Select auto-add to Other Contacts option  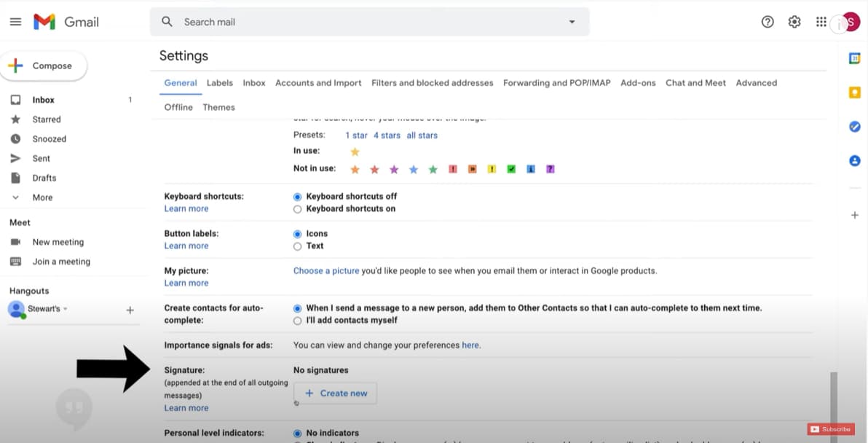coord(297,308)
